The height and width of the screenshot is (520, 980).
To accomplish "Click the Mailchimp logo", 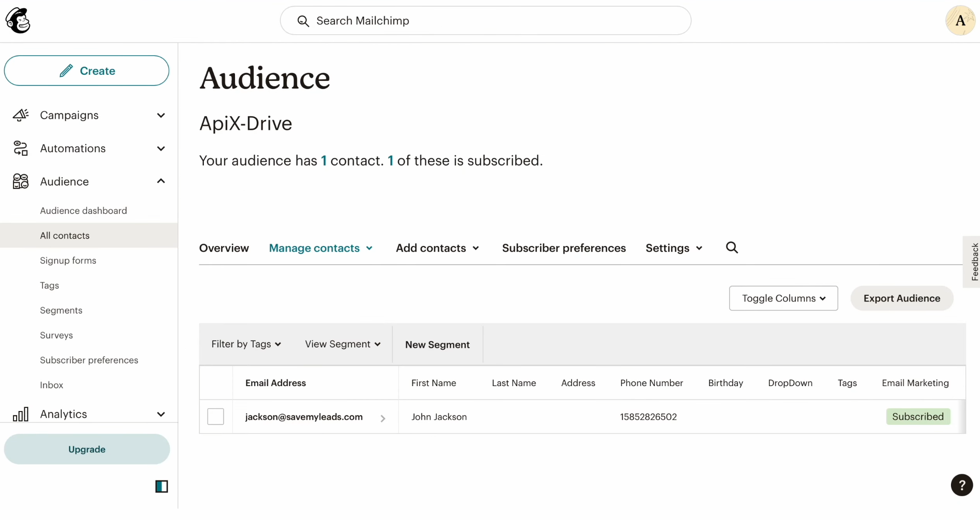I will (18, 20).
